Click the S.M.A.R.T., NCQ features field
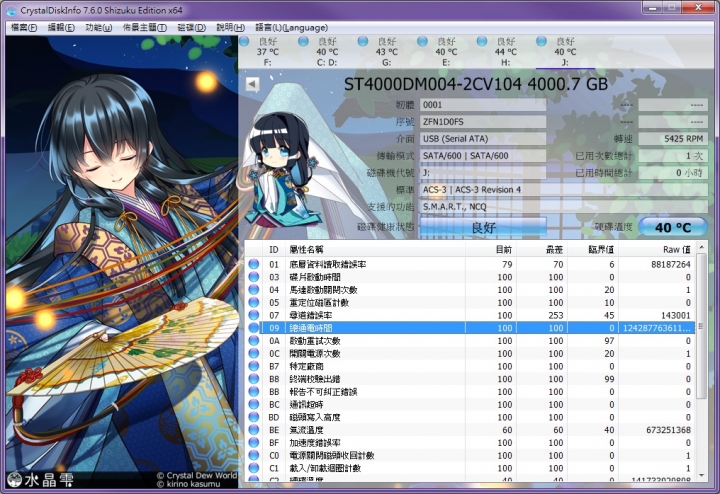720x494 pixels. click(564, 207)
